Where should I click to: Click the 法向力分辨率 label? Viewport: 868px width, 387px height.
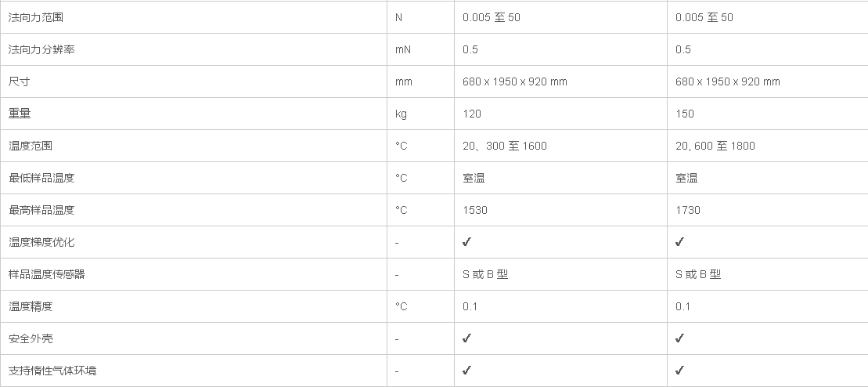[41, 49]
